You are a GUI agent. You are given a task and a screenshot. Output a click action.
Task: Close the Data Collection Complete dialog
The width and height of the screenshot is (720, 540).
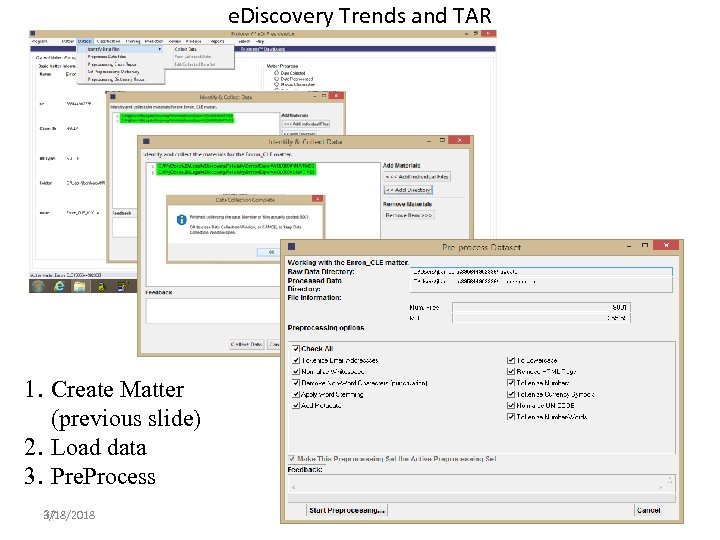[317, 199]
